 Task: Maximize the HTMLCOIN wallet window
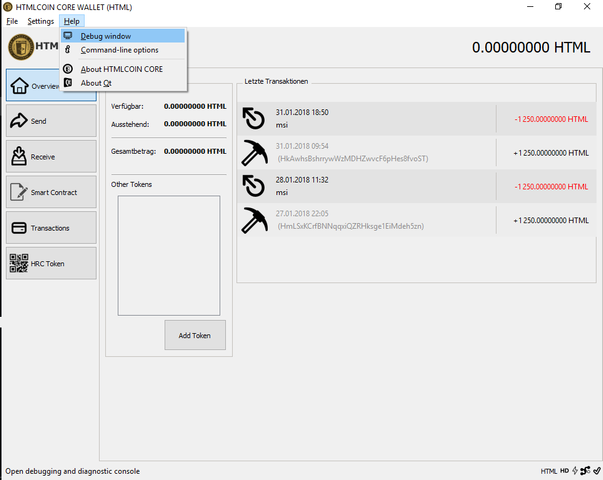[x=558, y=7]
